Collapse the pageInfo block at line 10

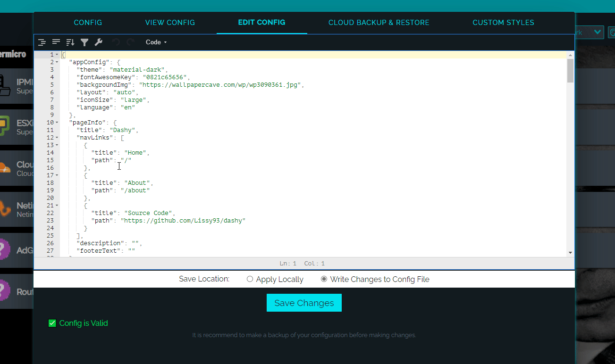pyautogui.click(x=57, y=123)
